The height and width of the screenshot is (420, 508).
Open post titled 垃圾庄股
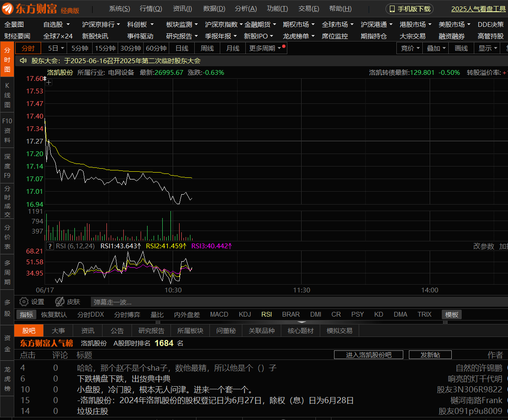tap(92, 411)
